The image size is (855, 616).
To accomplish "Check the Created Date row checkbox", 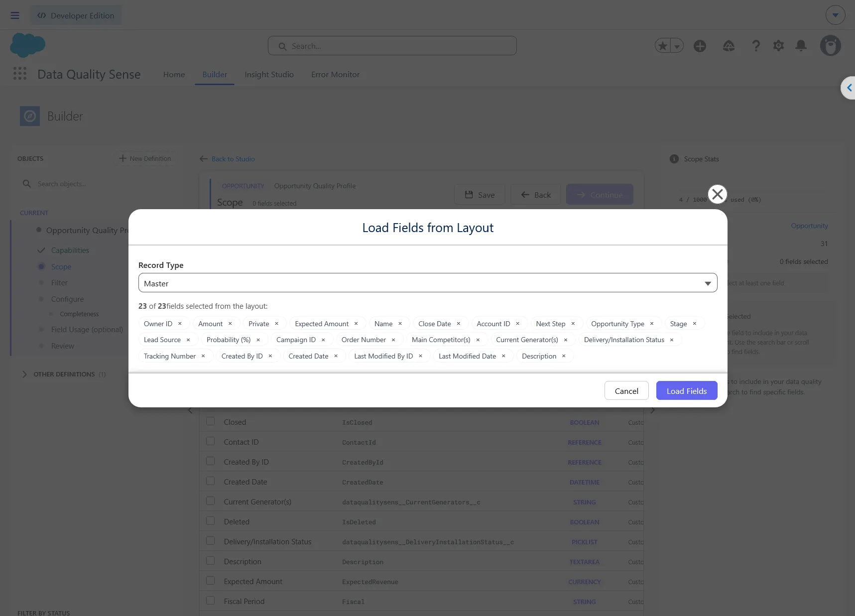I will click(211, 481).
